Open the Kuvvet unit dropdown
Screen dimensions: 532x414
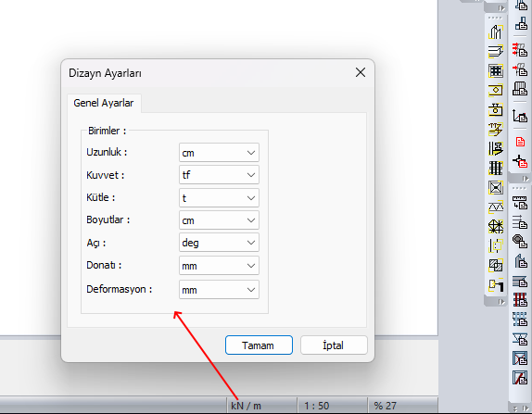(x=219, y=175)
